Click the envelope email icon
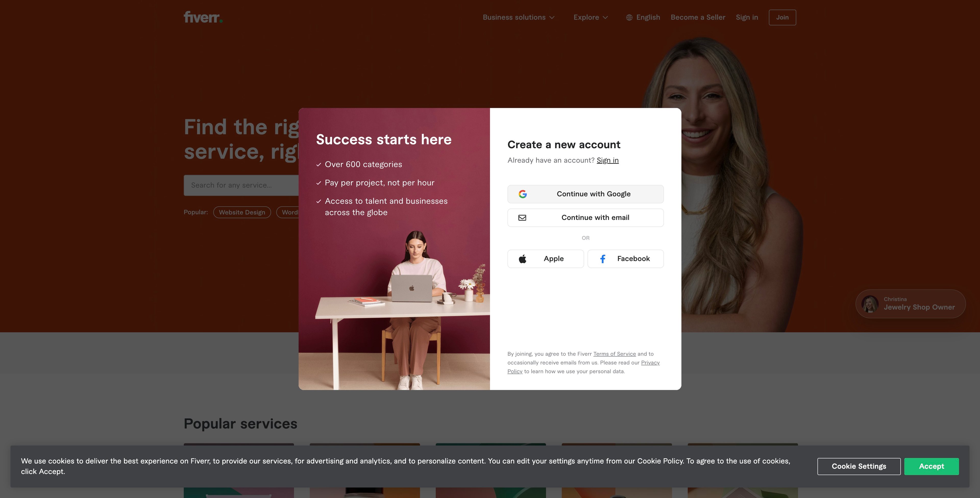980x498 pixels. tap(522, 218)
